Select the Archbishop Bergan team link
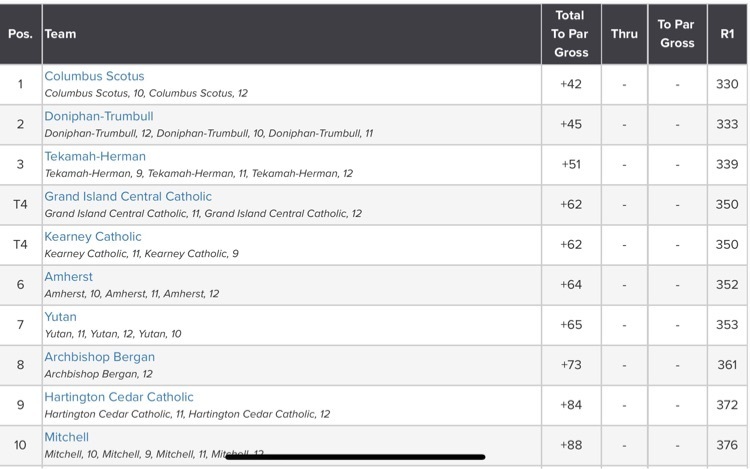The image size is (750, 469). click(x=99, y=357)
